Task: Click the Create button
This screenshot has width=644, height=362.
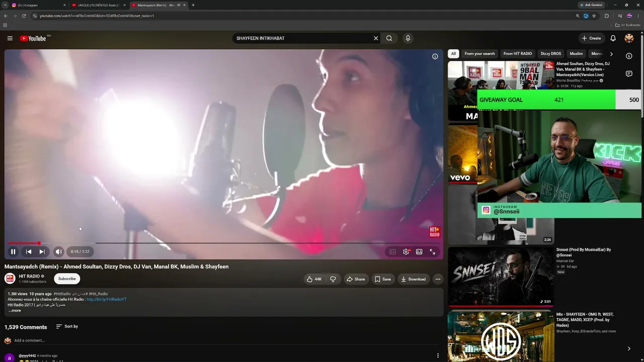Action: click(591, 38)
